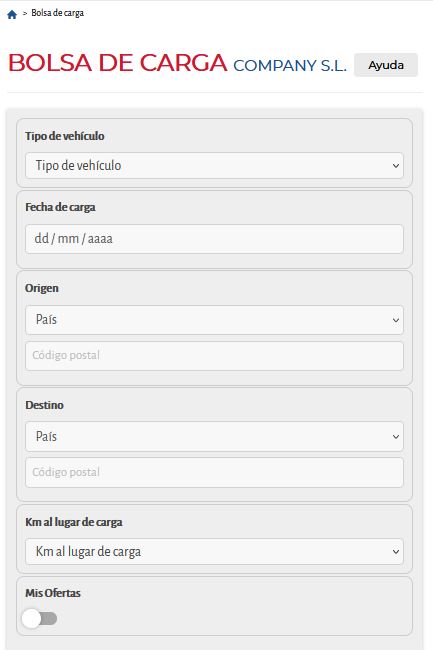Open the Ayuda help button
The height and width of the screenshot is (650, 433).
pyautogui.click(x=386, y=65)
